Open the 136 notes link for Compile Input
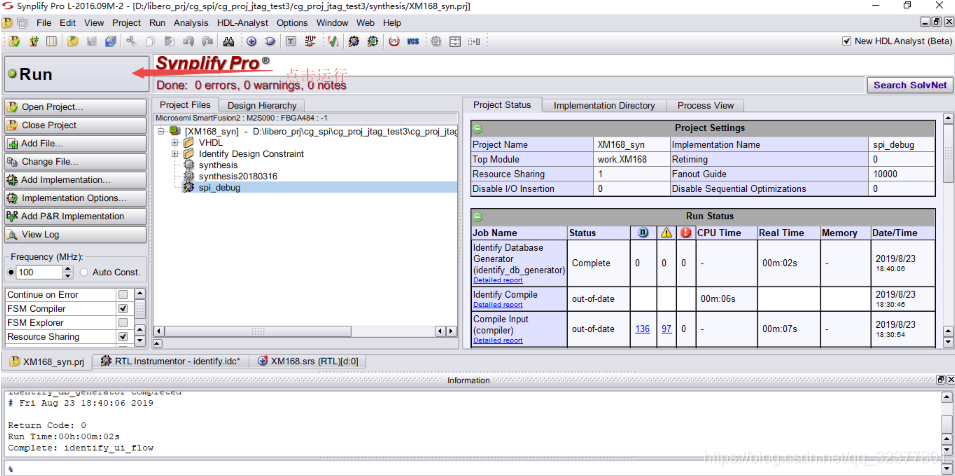 pyautogui.click(x=642, y=329)
